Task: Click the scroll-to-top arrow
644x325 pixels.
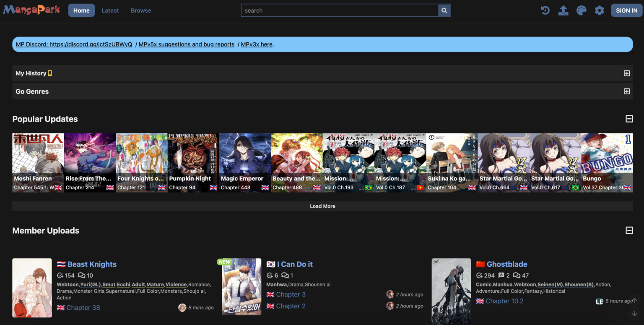Action: click(634, 301)
